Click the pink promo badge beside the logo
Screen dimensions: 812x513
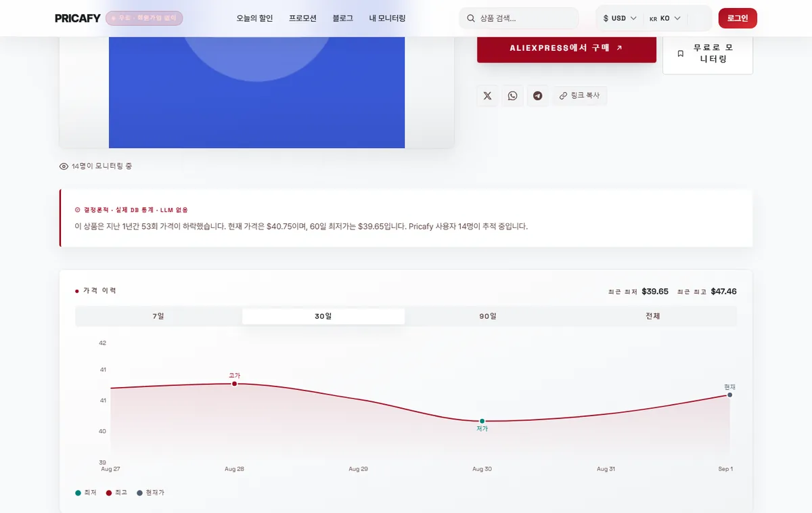click(x=144, y=18)
